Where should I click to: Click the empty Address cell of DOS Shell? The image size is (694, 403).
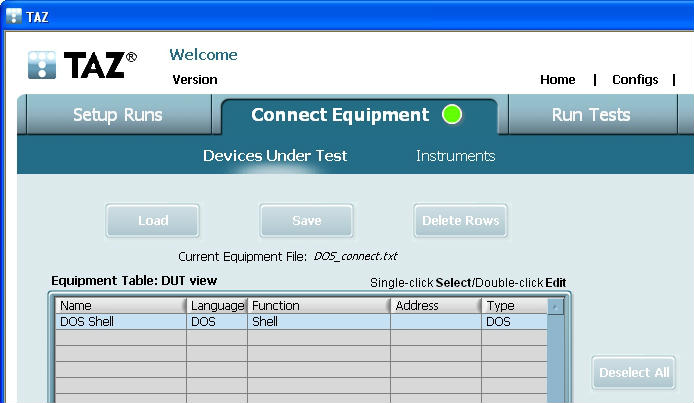click(435, 322)
